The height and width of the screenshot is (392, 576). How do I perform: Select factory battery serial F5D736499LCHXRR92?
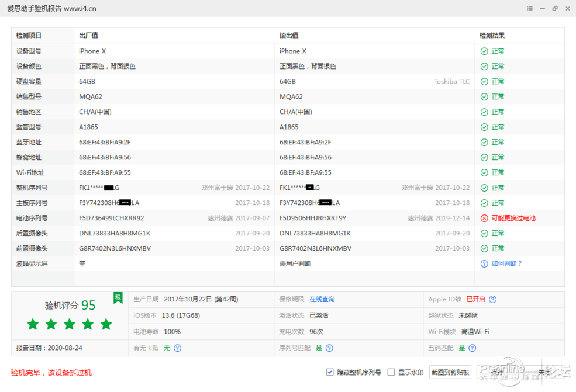[111, 218]
